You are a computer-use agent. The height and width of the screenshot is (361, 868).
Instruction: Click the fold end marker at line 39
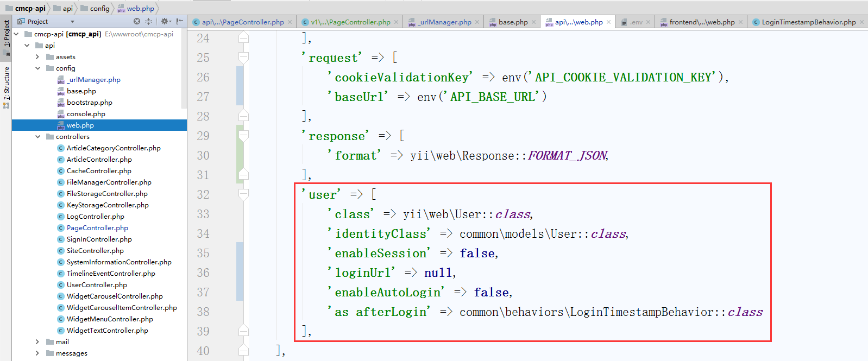coord(244,331)
